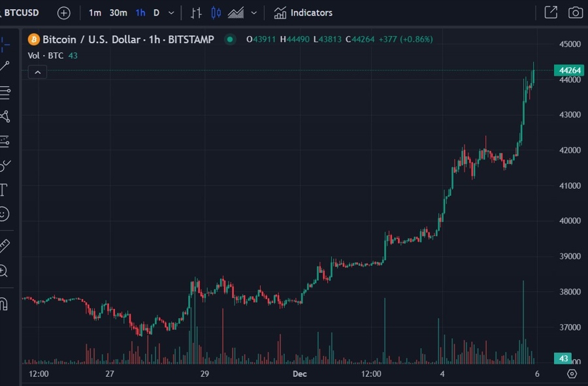Click the 29 date label on time axis

[204, 374]
